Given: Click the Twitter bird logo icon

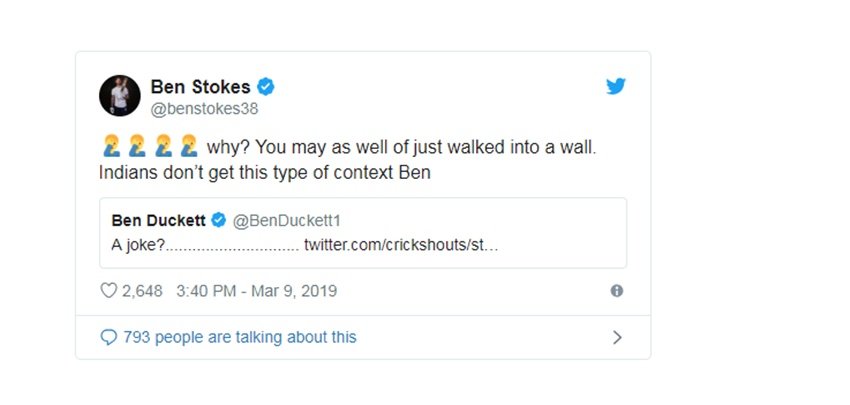Looking at the screenshot, I should pos(616,86).
